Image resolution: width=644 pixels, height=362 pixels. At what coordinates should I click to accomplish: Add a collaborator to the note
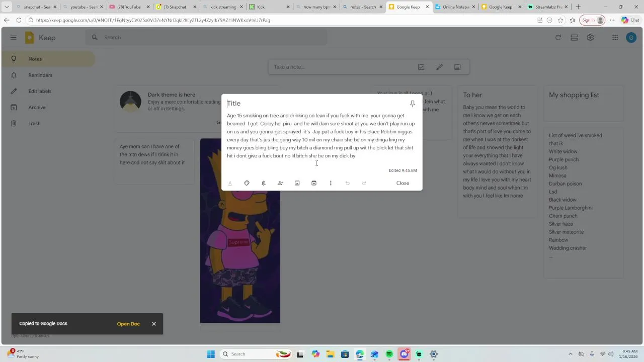(x=280, y=183)
